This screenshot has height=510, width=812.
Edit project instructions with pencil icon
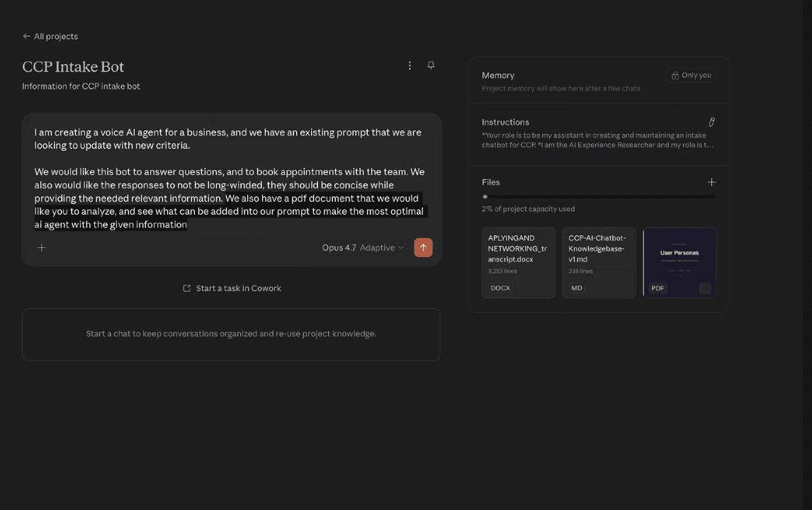pyautogui.click(x=711, y=123)
